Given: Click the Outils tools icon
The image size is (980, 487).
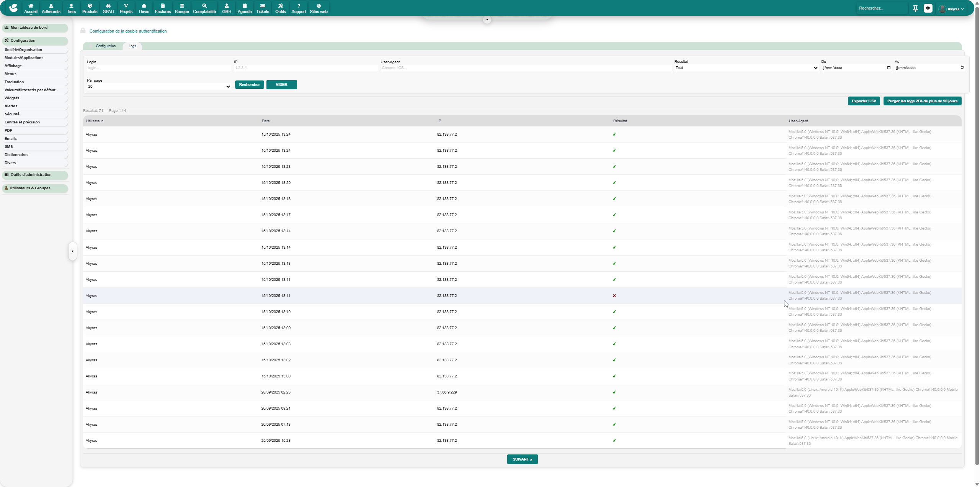Looking at the screenshot, I should [x=281, y=6].
